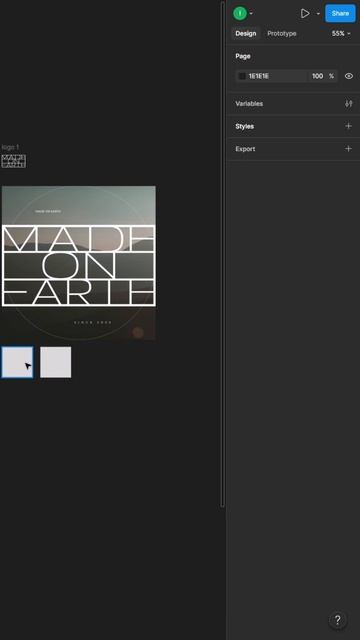This screenshot has height=640, width=360.
Task: Click the vertical canvas scrollbar
Action: coord(222,254)
